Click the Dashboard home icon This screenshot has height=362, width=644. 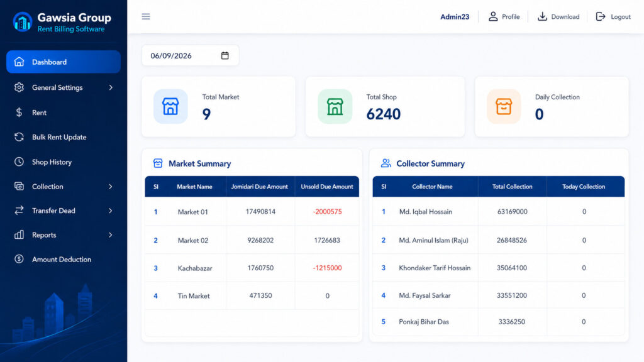[x=19, y=62]
